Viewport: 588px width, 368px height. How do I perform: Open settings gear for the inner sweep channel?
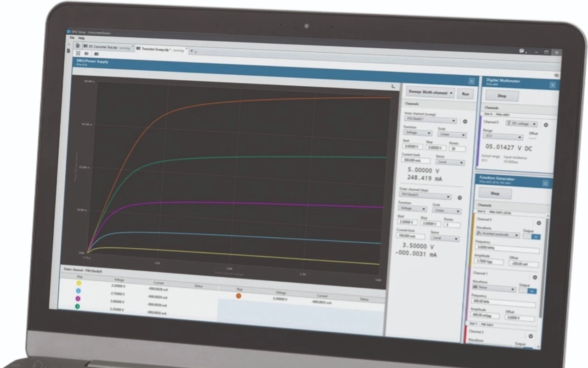[x=464, y=122]
